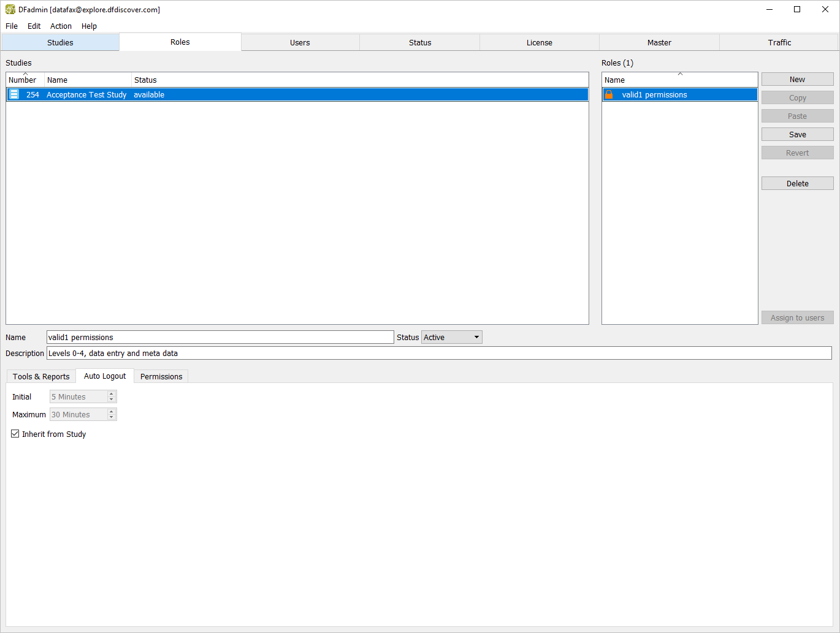Switch to the Traffic tab

(x=779, y=42)
